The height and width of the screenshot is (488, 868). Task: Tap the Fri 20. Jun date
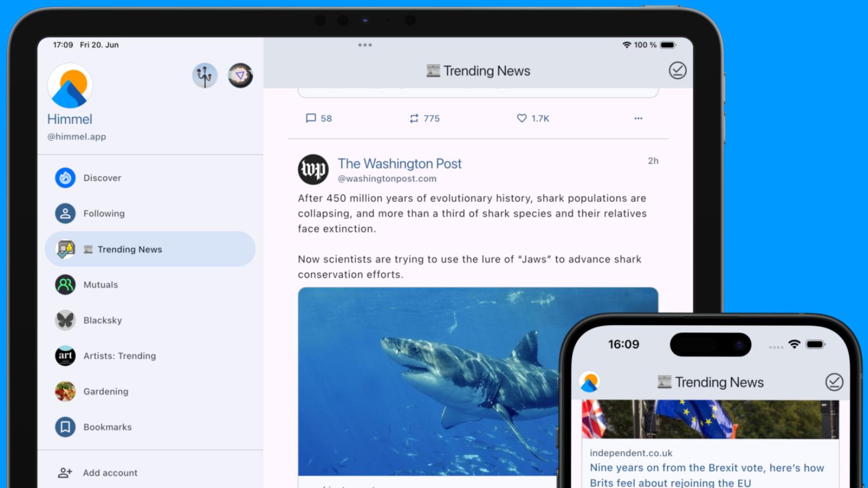[x=99, y=45]
